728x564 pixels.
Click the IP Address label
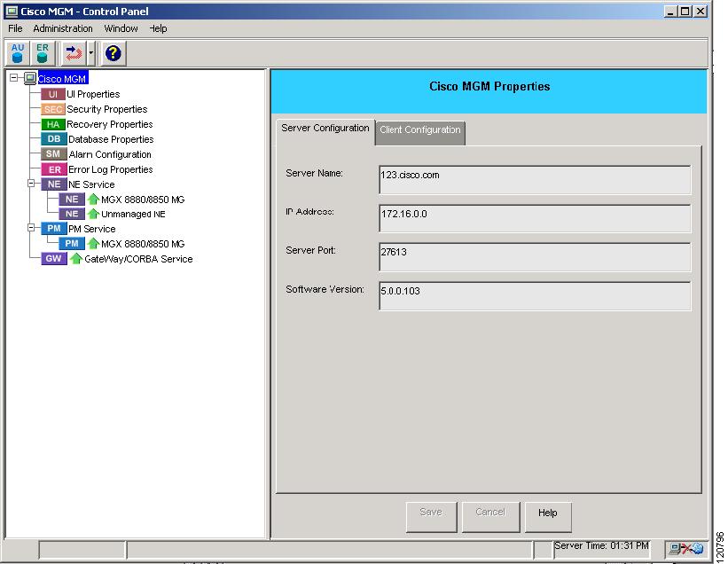click(309, 212)
